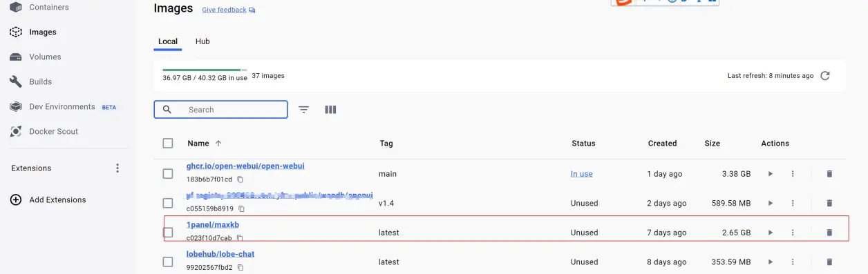Switch to the Hub tab
The height and width of the screenshot is (274, 868).
pyautogui.click(x=202, y=41)
